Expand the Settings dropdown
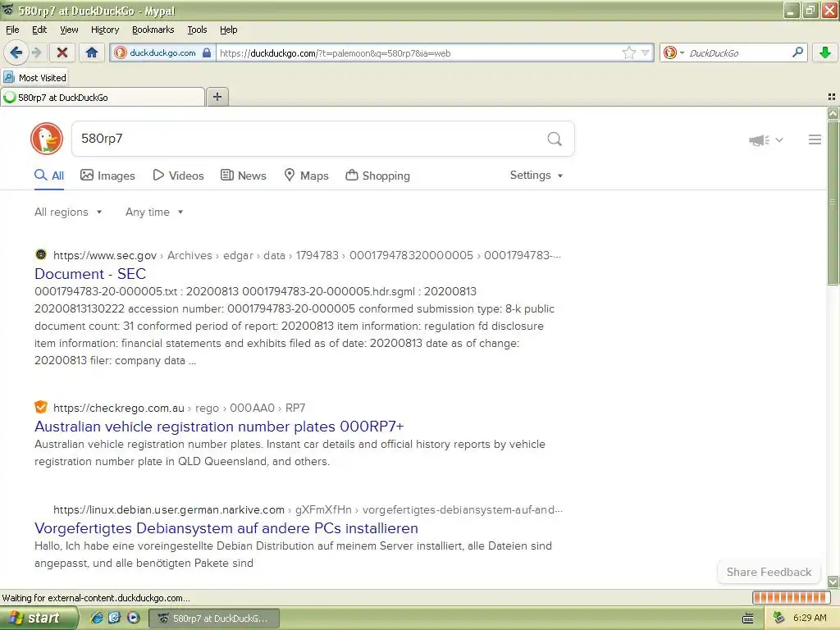Screen dimensions: 840x630 [x=536, y=176]
